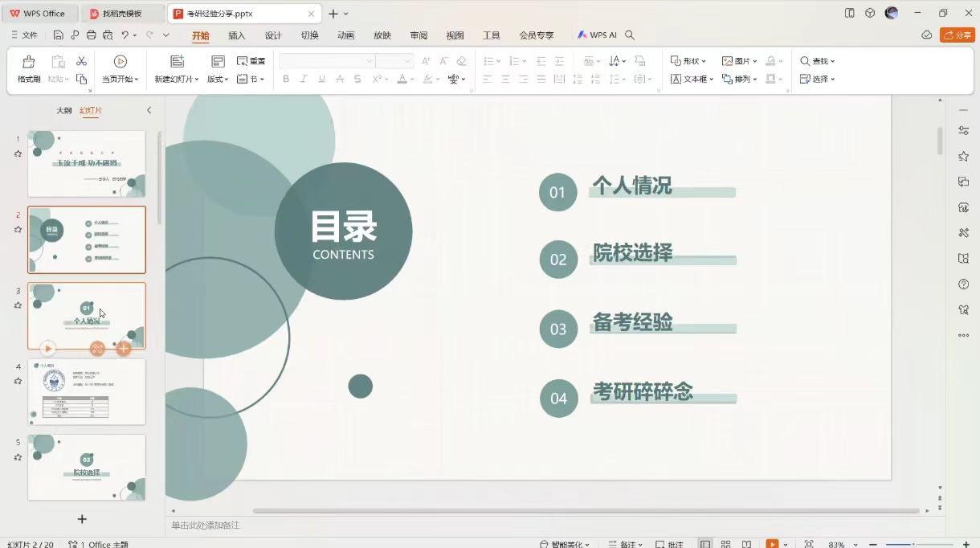Viewport: 980px width, 548px height.
Task: Toggle the notes (备注) pane in status bar
Action: pyautogui.click(x=631, y=544)
